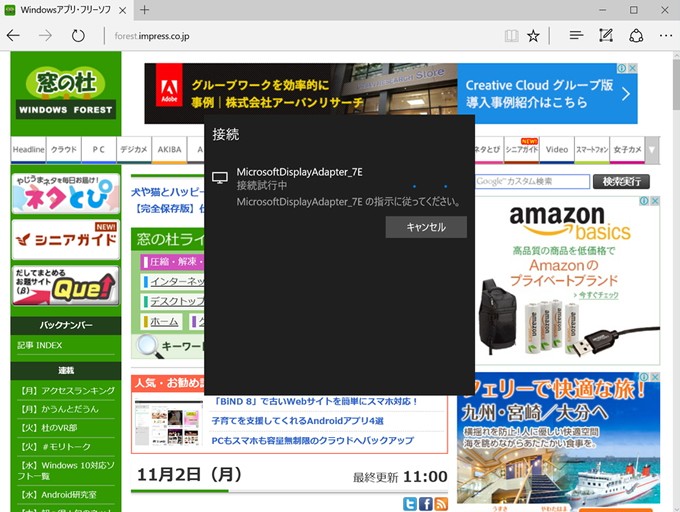Click the display adapter monitor icon
680x512 pixels.
coord(220,178)
